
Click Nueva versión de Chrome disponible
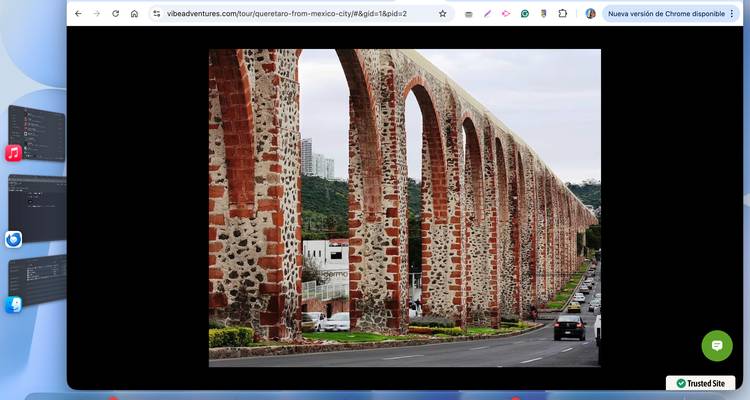[666, 14]
